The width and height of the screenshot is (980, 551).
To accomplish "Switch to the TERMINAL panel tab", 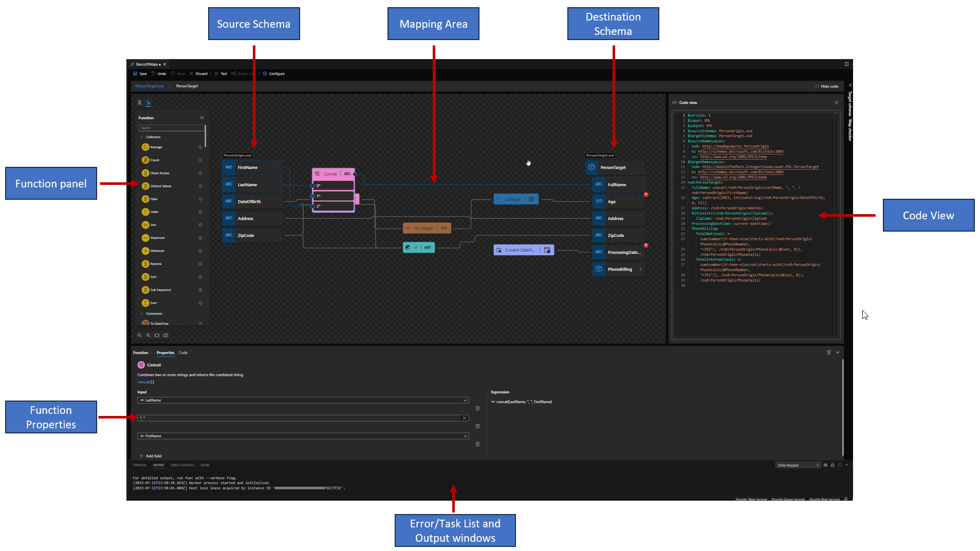I will pos(140,465).
